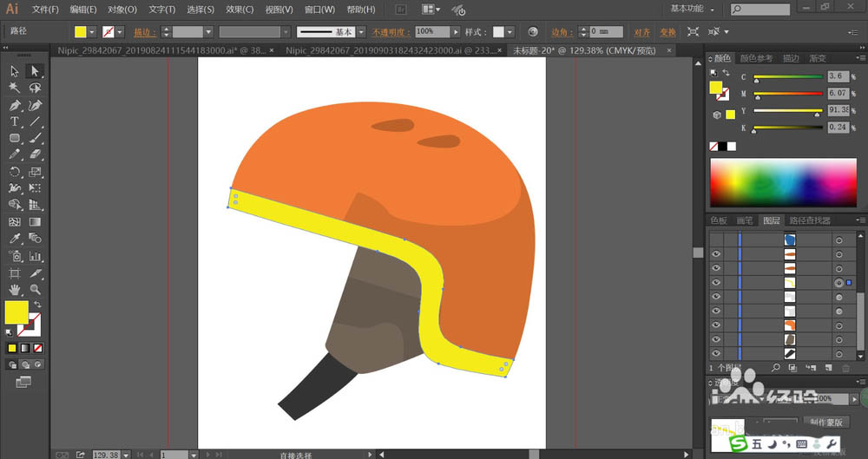The width and height of the screenshot is (868, 459).
Task: Select the Eyedropper tool
Action: pos(15,239)
